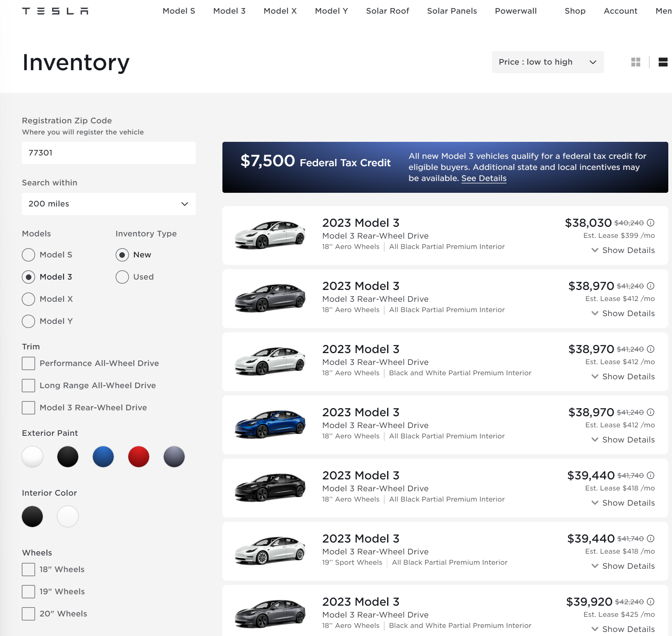Select red exterior paint swatch
672x636 pixels.
click(x=139, y=457)
